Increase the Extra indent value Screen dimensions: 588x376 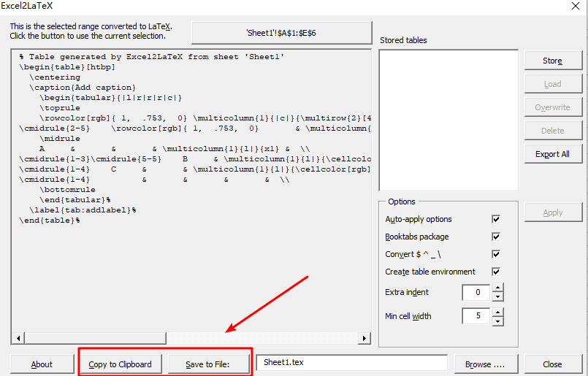(x=497, y=288)
